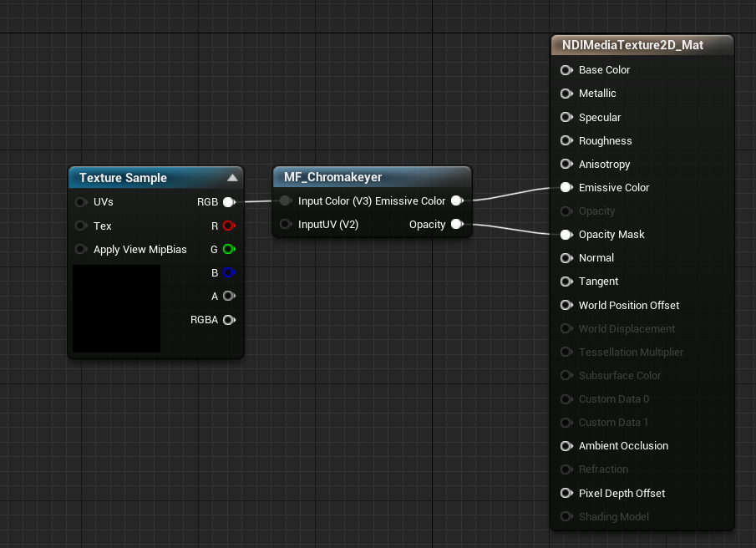This screenshot has width=756, height=548.
Task: Click the Opacity output on MF_Chromakeyer
Action: 457,224
